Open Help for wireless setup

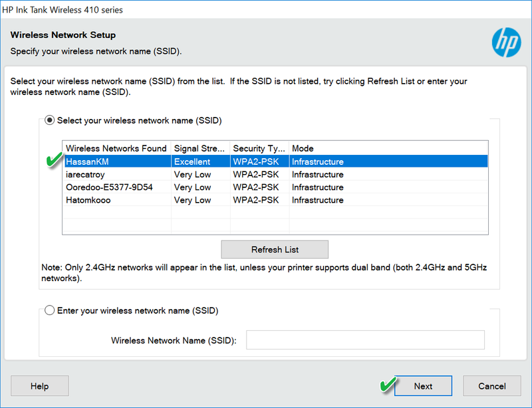(40, 386)
